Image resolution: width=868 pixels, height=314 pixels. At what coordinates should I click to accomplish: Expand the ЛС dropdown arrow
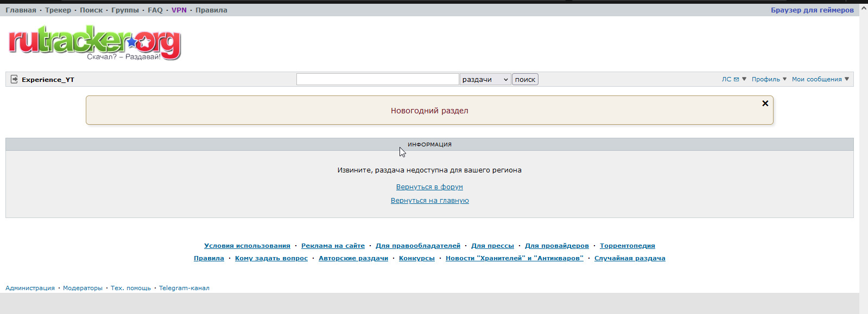(x=744, y=79)
